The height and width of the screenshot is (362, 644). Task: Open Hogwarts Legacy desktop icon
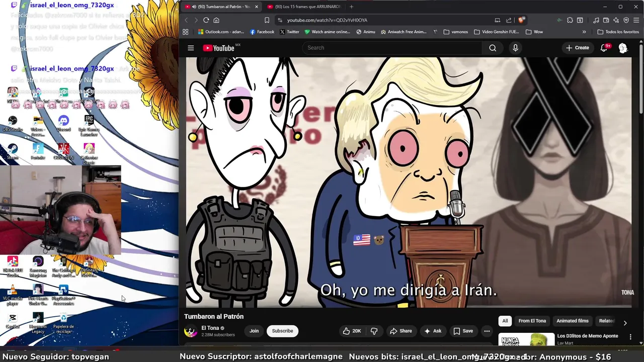coord(38,323)
